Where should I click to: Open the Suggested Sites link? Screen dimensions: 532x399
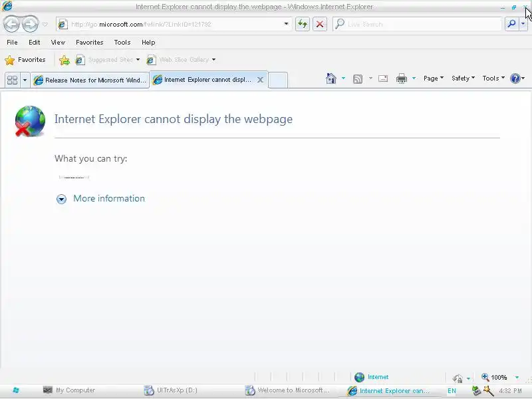[x=104, y=60]
